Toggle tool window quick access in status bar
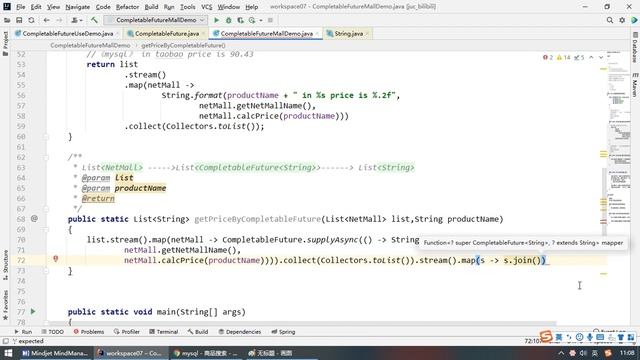This screenshot has height=360, width=640. coord(5,341)
